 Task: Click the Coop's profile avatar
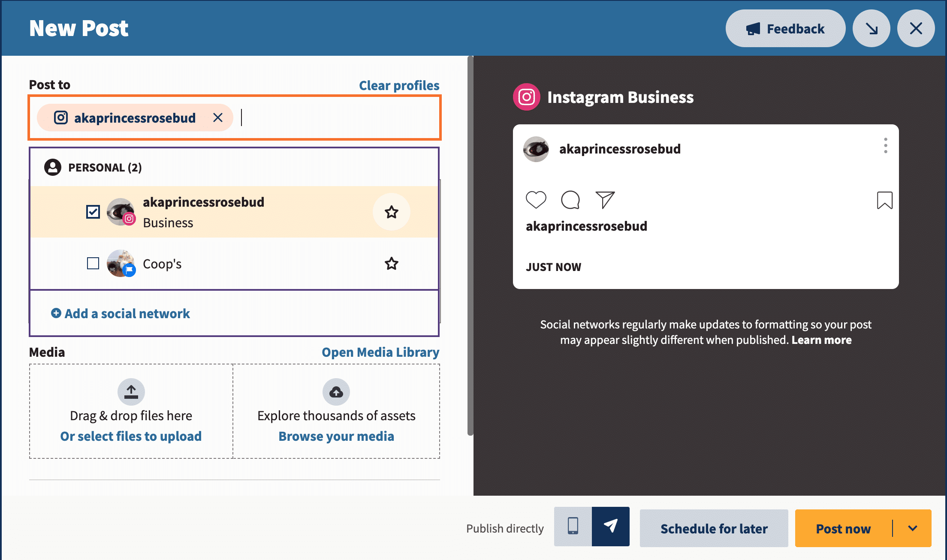point(121,263)
